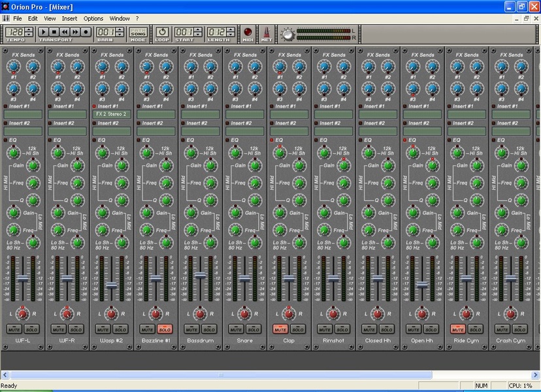Click the Rewind transport button
Screen dimensions: 541x392
pyautogui.click(x=65, y=31)
